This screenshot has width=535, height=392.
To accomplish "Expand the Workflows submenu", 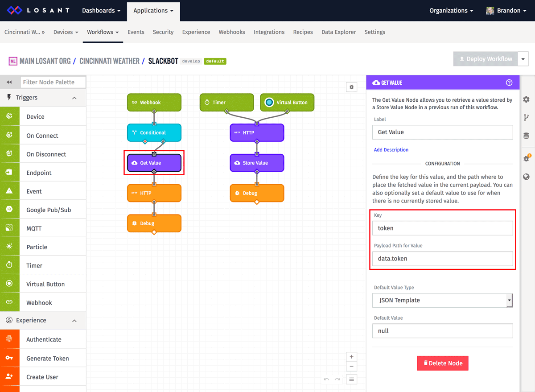I will pyautogui.click(x=103, y=32).
